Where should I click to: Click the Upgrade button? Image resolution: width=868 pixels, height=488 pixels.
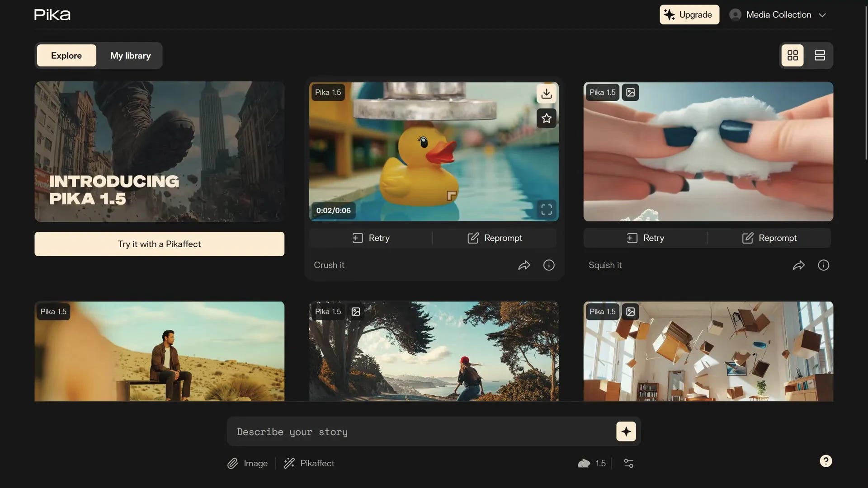point(689,14)
